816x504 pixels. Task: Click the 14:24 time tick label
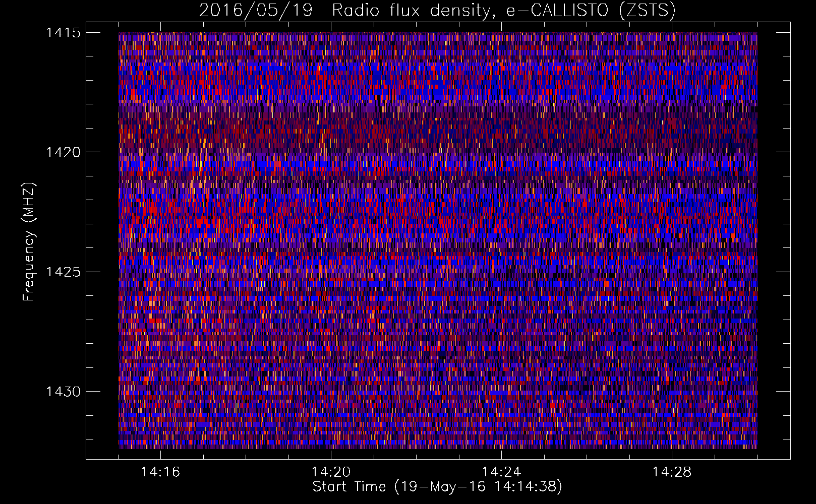[x=501, y=472]
